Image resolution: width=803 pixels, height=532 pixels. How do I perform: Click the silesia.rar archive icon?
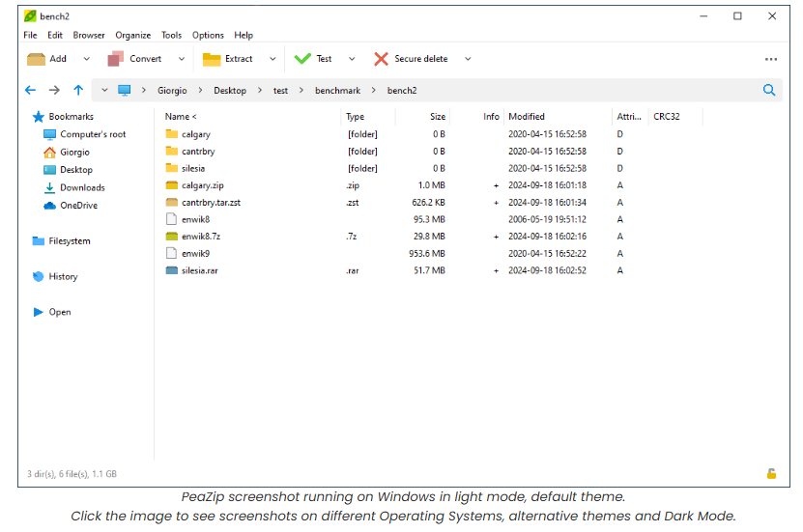click(x=172, y=270)
